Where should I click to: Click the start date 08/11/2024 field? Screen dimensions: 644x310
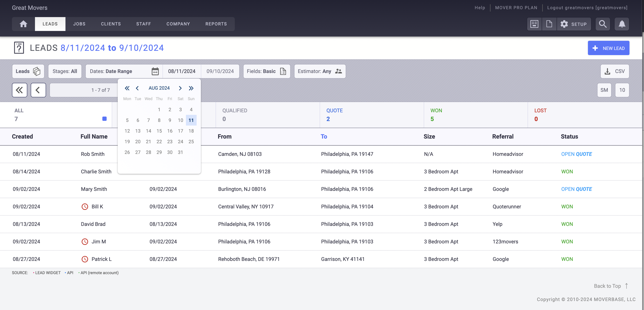click(x=182, y=71)
